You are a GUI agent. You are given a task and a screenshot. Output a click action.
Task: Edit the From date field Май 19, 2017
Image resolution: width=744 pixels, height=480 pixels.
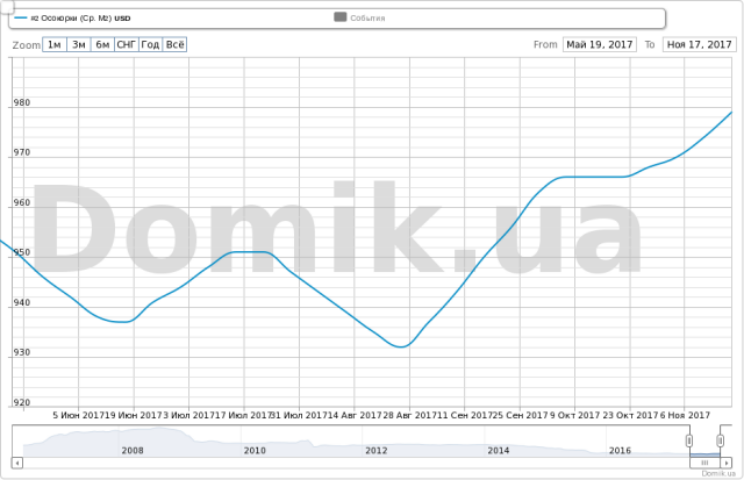click(x=599, y=45)
